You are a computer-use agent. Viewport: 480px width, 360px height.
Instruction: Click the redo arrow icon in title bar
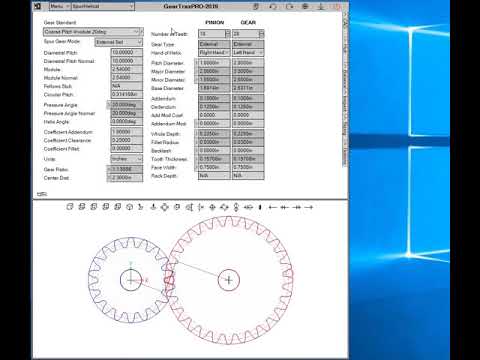(x=289, y=6)
